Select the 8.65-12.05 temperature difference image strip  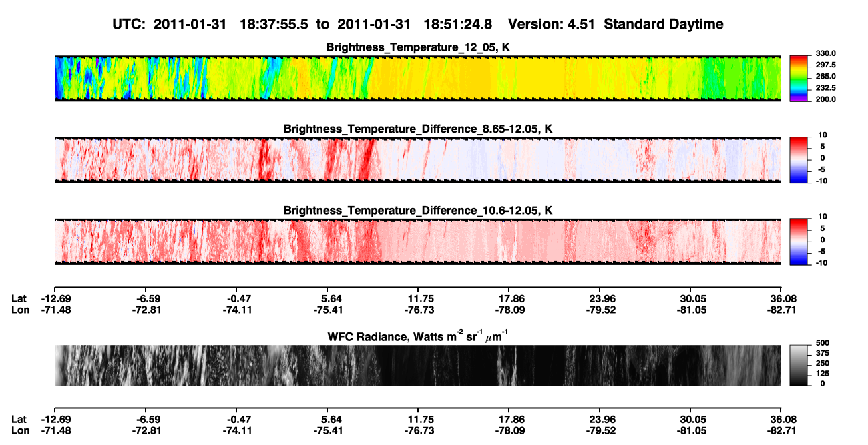[417, 159]
